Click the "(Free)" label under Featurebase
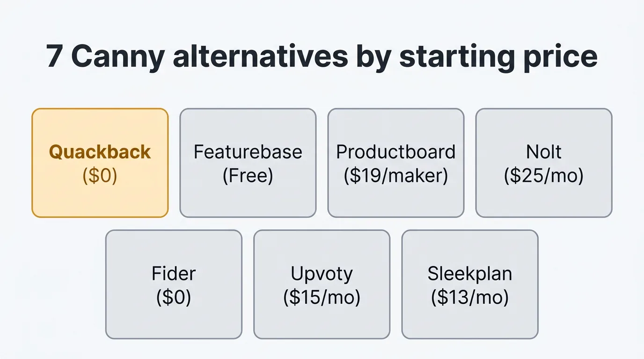This screenshot has height=359, width=644. [x=248, y=176]
